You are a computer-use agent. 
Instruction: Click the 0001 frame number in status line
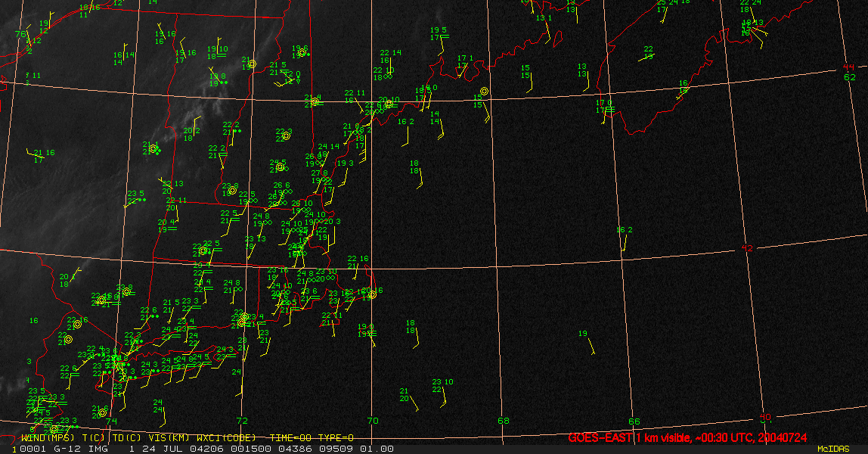[x=33, y=449]
